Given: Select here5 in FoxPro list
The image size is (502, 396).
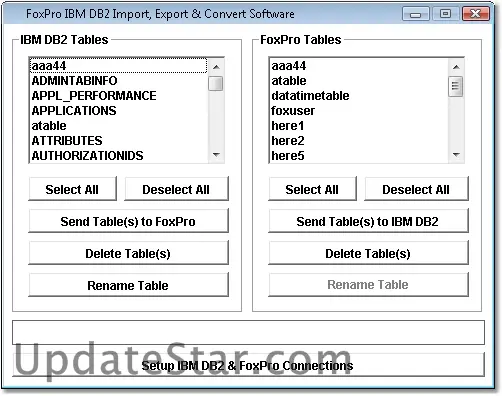Looking at the screenshot, I should tap(359, 156).
